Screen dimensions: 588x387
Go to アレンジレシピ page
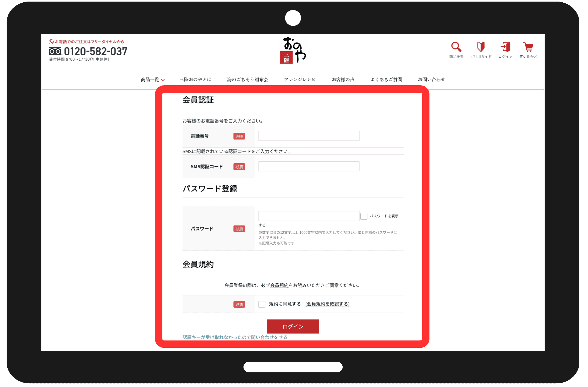(x=300, y=80)
